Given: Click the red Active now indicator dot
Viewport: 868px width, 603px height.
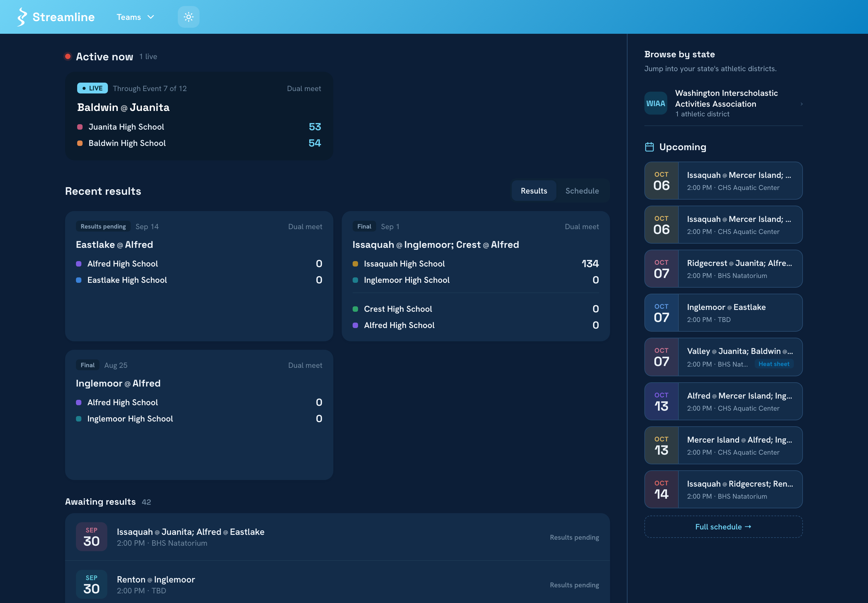Looking at the screenshot, I should [x=68, y=56].
